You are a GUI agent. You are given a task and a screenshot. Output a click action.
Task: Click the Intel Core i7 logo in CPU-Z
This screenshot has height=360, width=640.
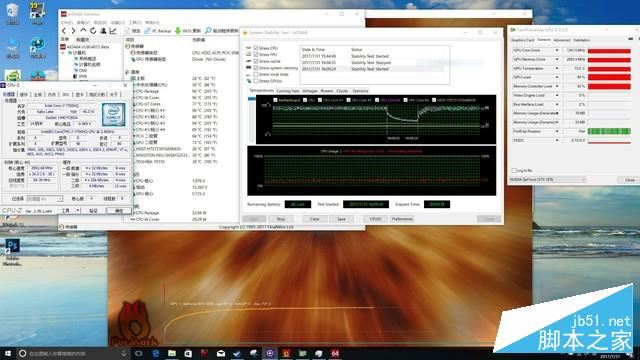pyautogui.click(x=113, y=115)
